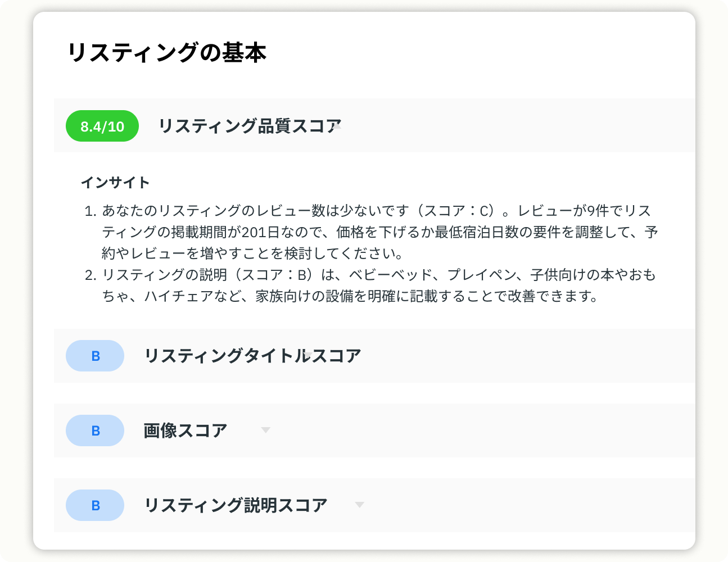
Task: Click the line mentioning 掲載期間が201日
Action: 380,232
